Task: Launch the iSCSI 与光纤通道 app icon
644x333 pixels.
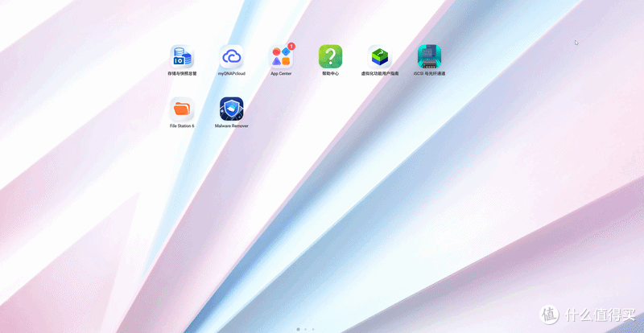Action: (429, 56)
